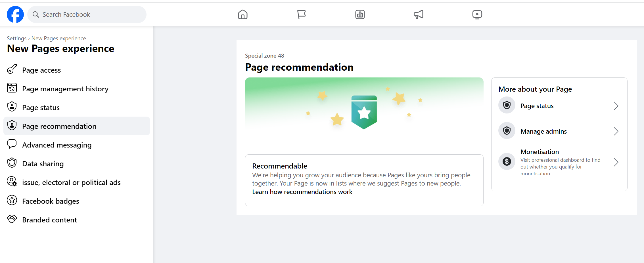Open Facebook badges settings
The image size is (644, 263).
[77, 201]
